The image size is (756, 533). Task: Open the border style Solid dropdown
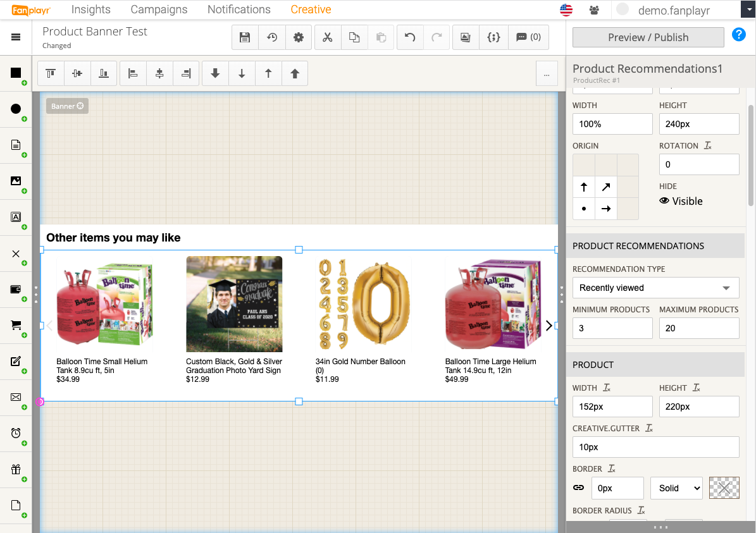tap(676, 488)
